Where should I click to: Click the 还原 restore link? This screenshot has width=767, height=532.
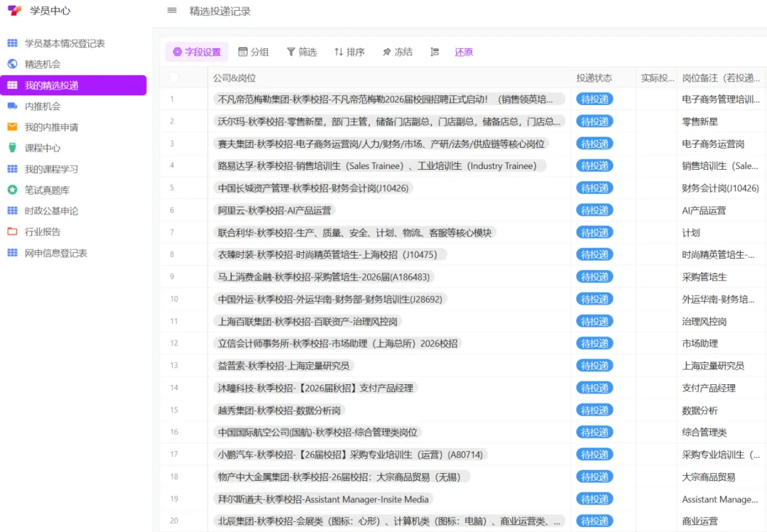coord(464,52)
